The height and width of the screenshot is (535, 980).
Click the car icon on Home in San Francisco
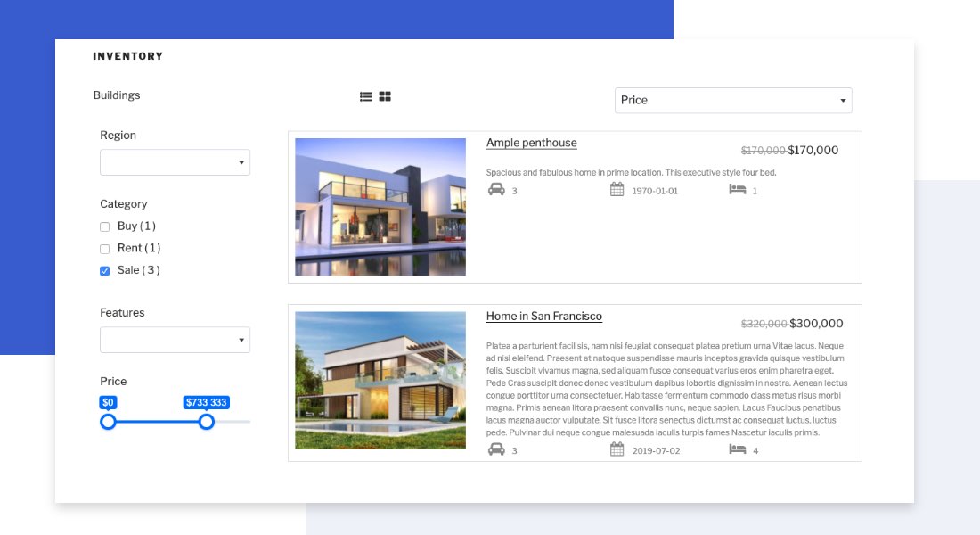497,449
